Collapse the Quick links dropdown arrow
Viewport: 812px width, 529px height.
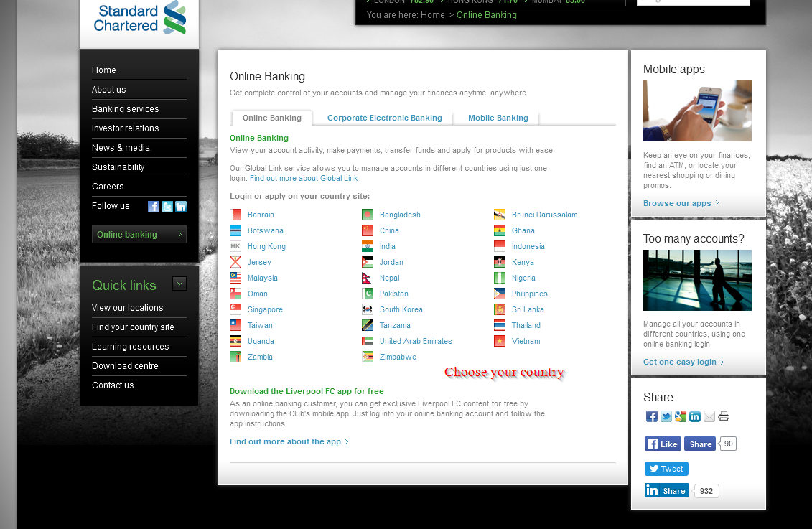179,284
